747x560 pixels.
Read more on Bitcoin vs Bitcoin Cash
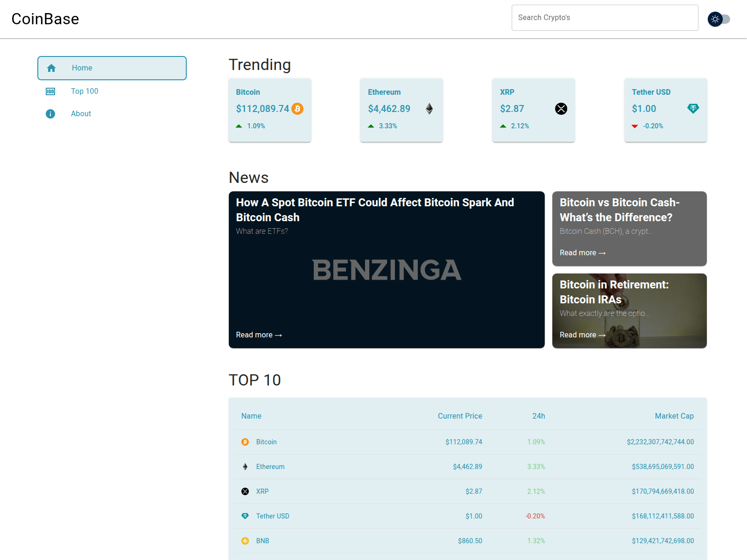583,253
